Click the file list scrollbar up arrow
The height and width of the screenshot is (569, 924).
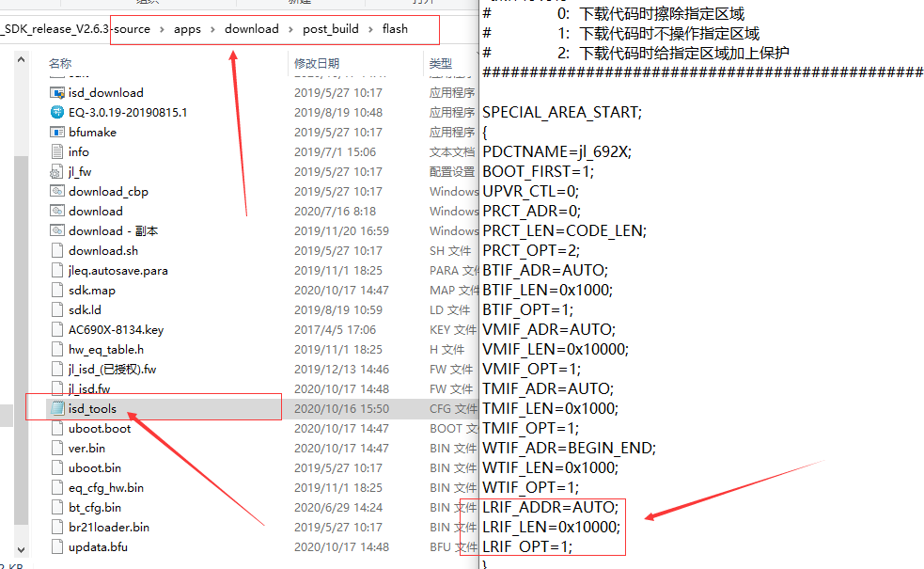(x=21, y=59)
